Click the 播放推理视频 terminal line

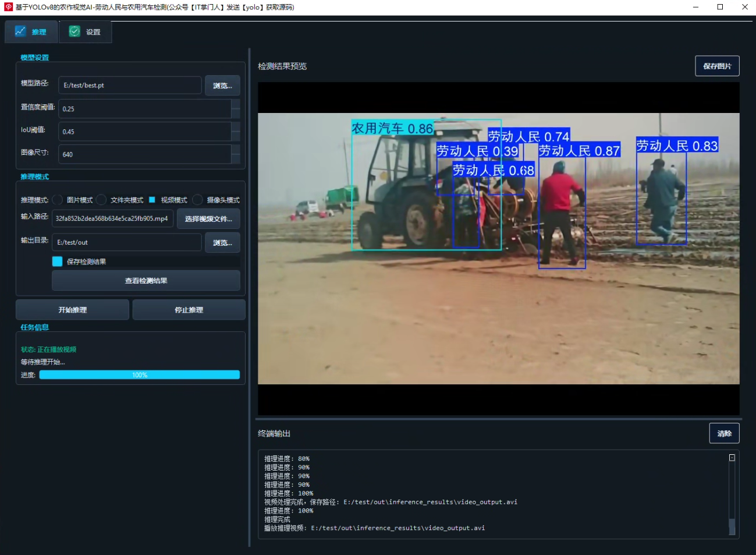374,528
